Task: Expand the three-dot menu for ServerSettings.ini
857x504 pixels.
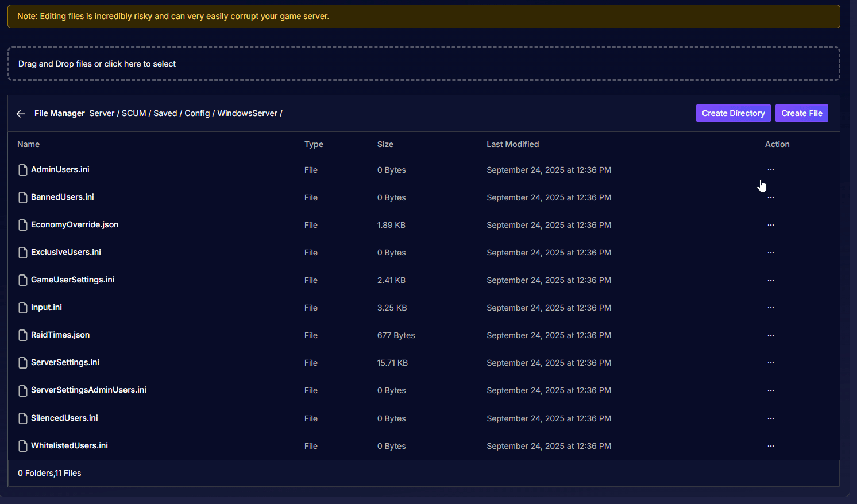Action: (770, 363)
